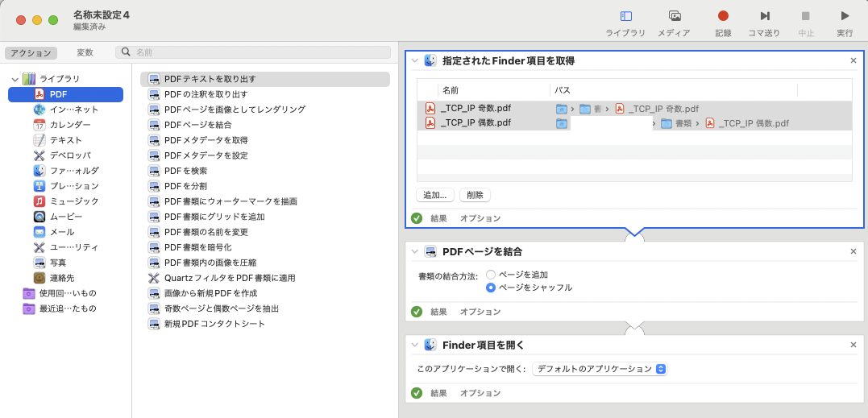Toggle the Library panel icon
This screenshot has height=418, width=868.
(x=625, y=16)
